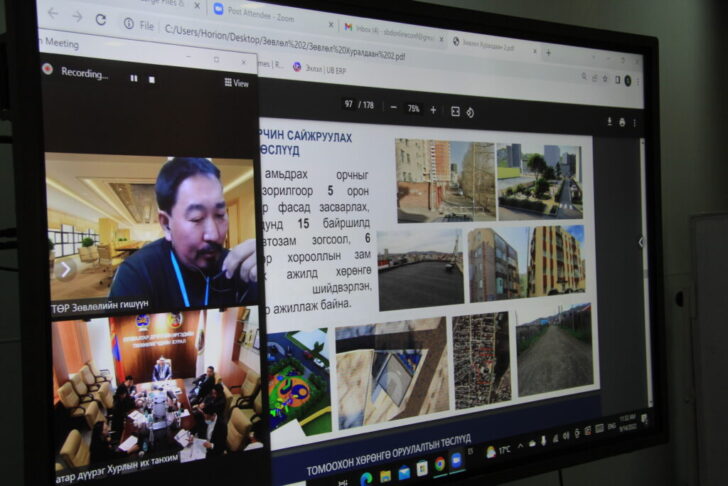Reload the current browser page
Image resolution: width=728 pixels, height=486 pixels.
[x=100, y=19]
